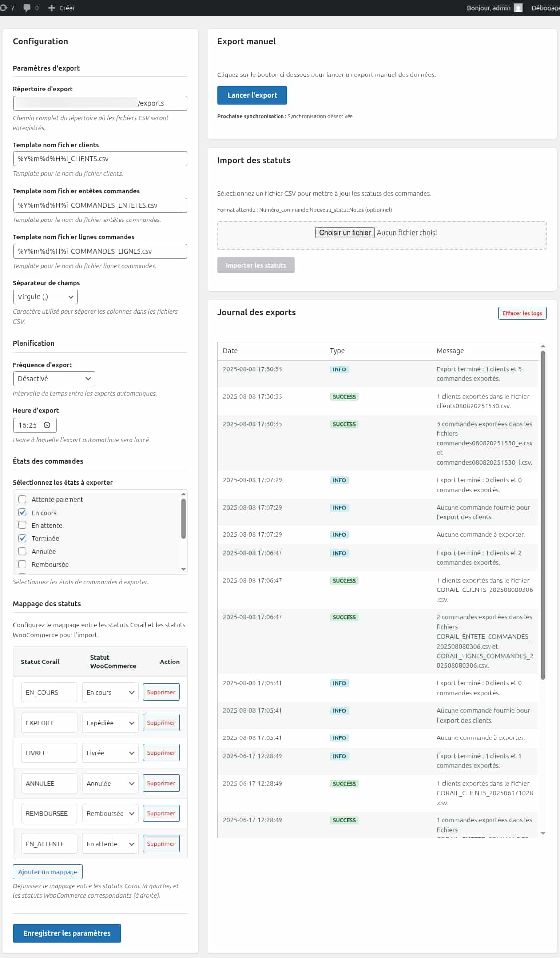Open the Débogage menu in admin bar
Viewport: 560px width, 958px height.
tap(545, 8)
